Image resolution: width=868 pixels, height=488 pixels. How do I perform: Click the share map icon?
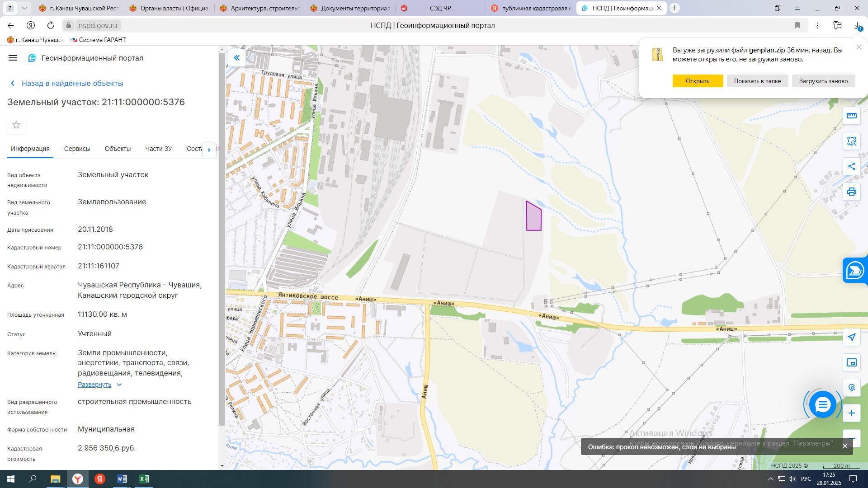tap(852, 166)
